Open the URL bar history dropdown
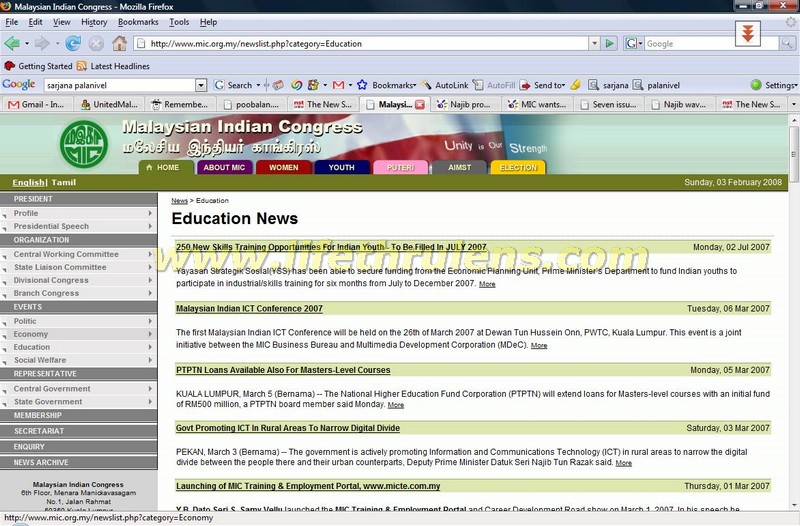The height and width of the screenshot is (526, 800). 592,44
